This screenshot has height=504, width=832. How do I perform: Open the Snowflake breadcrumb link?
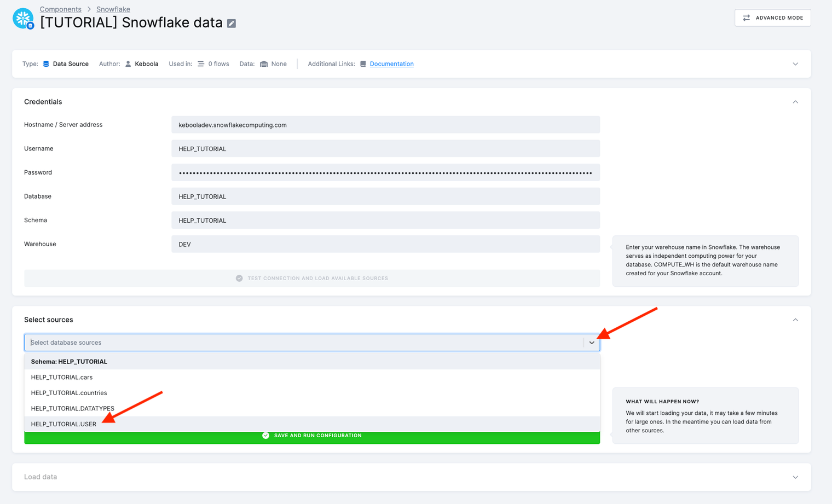(113, 9)
